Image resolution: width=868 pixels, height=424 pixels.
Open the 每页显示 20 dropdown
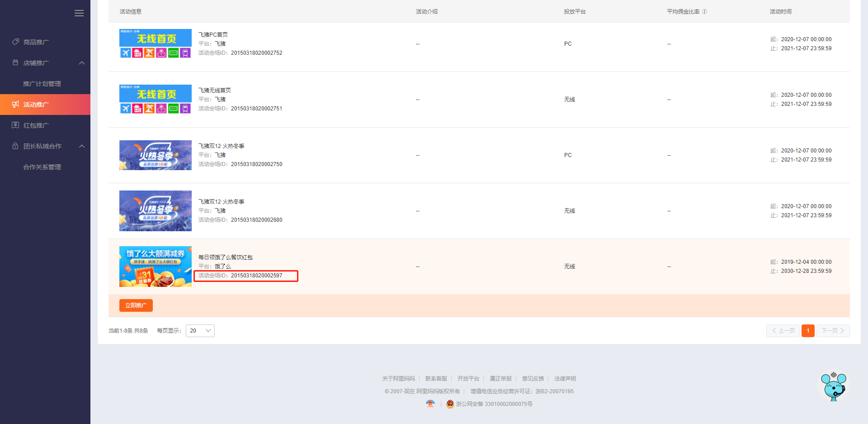point(200,331)
